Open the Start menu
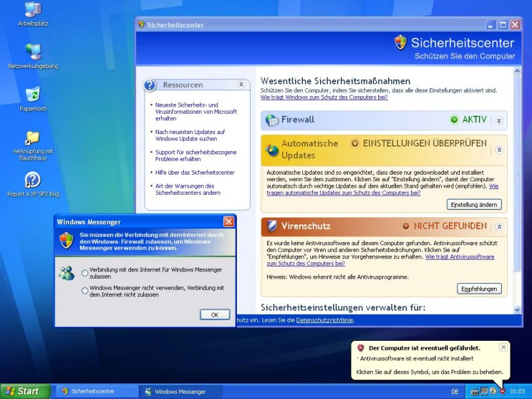 click(25, 391)
